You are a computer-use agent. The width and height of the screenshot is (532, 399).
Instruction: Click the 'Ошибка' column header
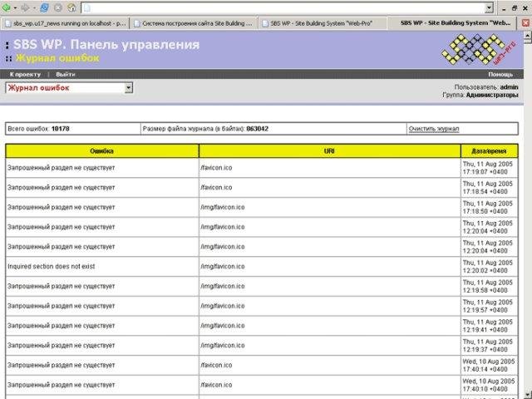pos(101,151)
